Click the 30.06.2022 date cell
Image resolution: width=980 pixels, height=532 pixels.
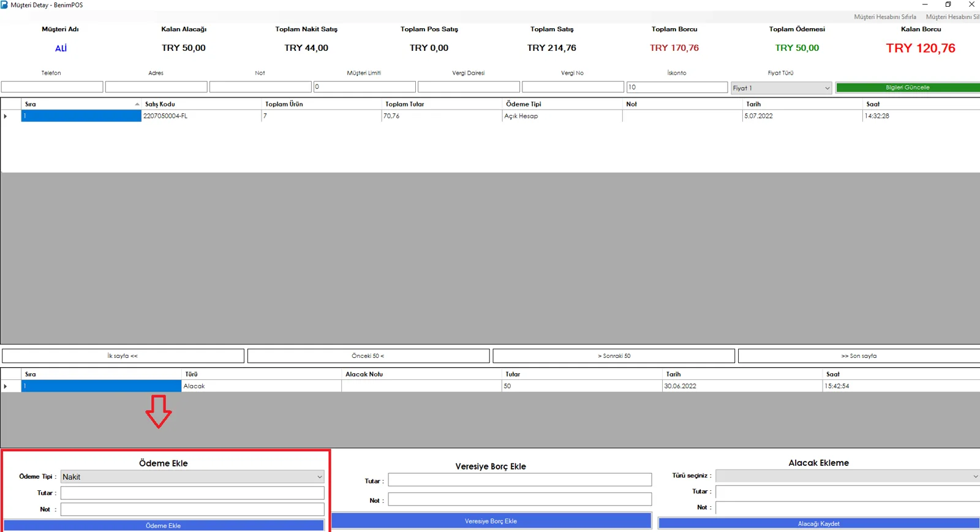point(742,386)
